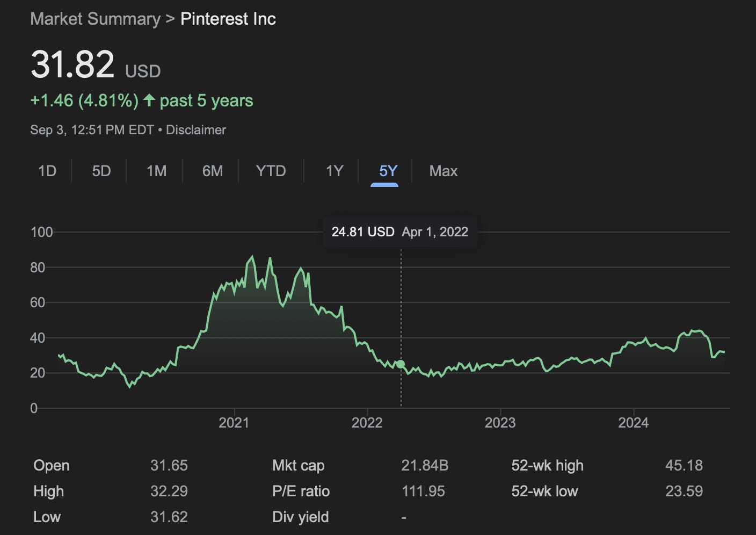Click the 80 y-axis label
756x535 pixels.
(x=38, y=267)
